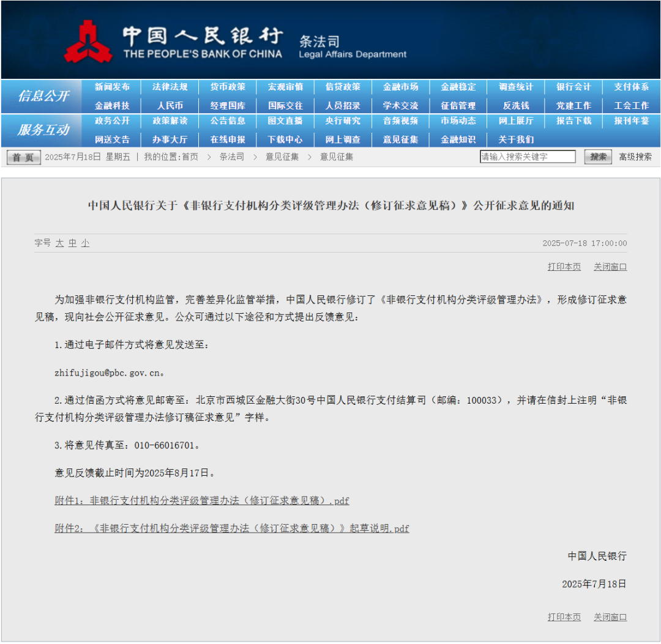Image resolution: width=661 pixels, height=644 pixels.
Task: Select the 网上调查 menu item
Action: pyautogui.click(x=343, y=139)
